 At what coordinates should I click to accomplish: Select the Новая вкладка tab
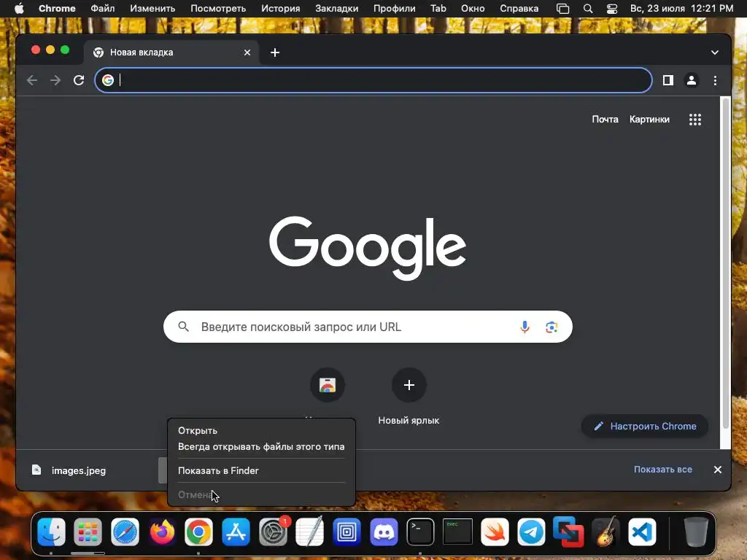click(x=171, y=52)
